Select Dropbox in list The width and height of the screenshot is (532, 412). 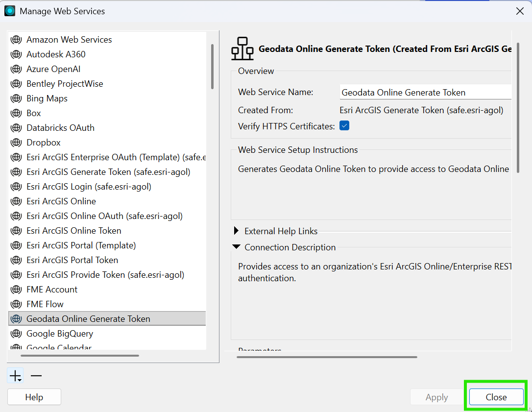tap(107, 143)
